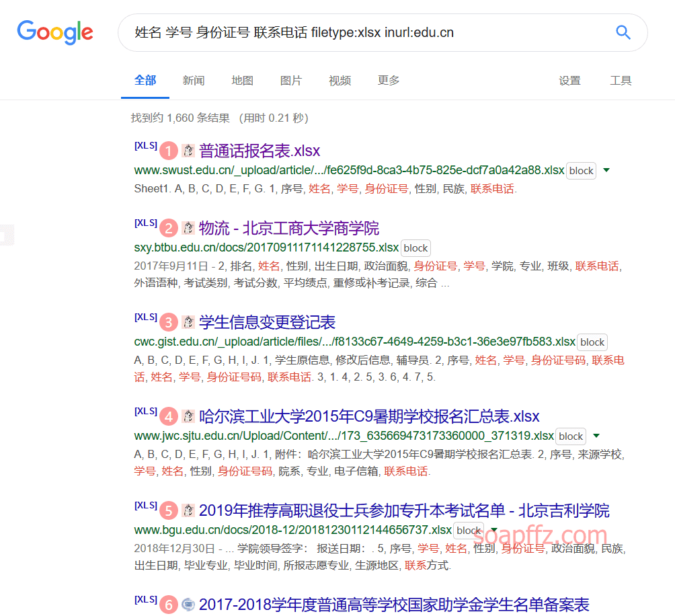Image resolution: width=675 pixels, height=616 pixels.
Task: Click the www.swust.edu.cn green URL
Action: [349, 170]
